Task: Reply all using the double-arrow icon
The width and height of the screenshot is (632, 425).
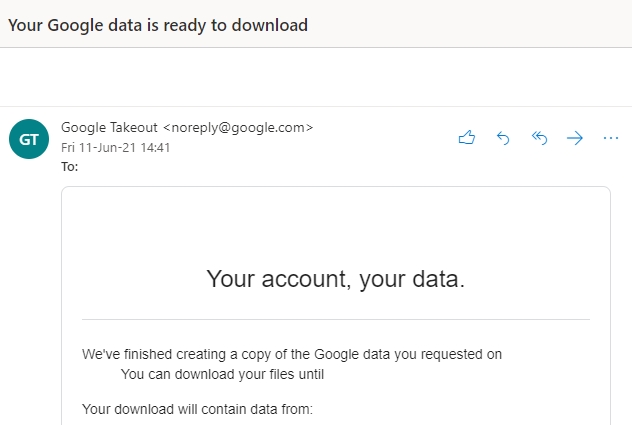Action: 539,138
